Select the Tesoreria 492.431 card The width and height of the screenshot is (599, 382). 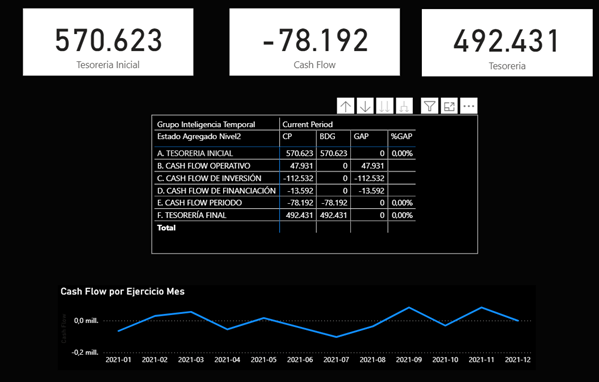pos(507,43)
